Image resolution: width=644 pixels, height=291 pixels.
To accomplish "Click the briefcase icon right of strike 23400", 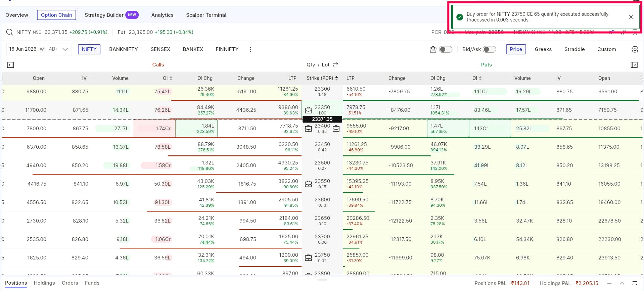I will coord(336,129).
